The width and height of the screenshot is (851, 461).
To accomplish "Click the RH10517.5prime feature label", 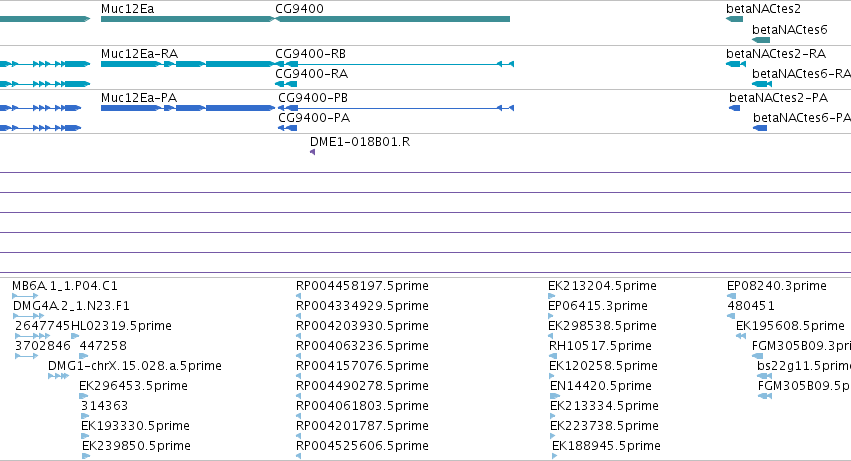I will [600, 346].
